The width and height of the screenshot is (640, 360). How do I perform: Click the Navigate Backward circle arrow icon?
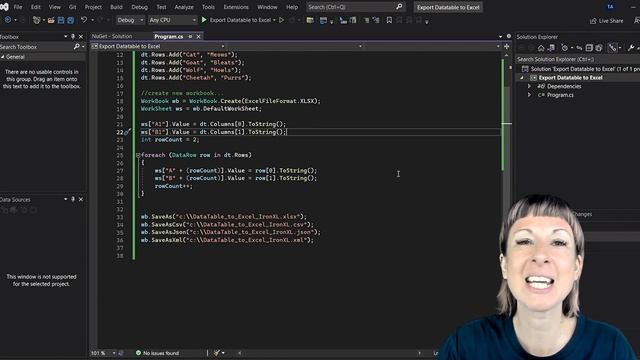[x=7, y=20]
